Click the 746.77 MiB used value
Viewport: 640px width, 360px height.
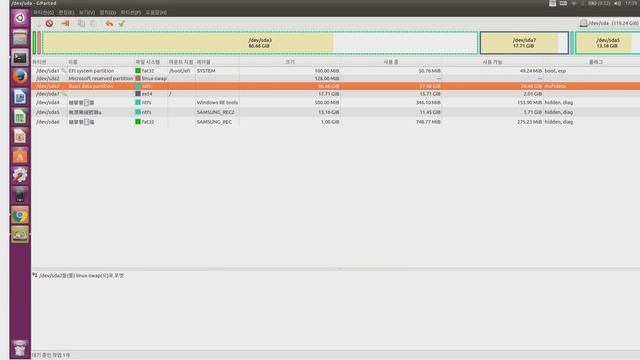tap(428, 122)
